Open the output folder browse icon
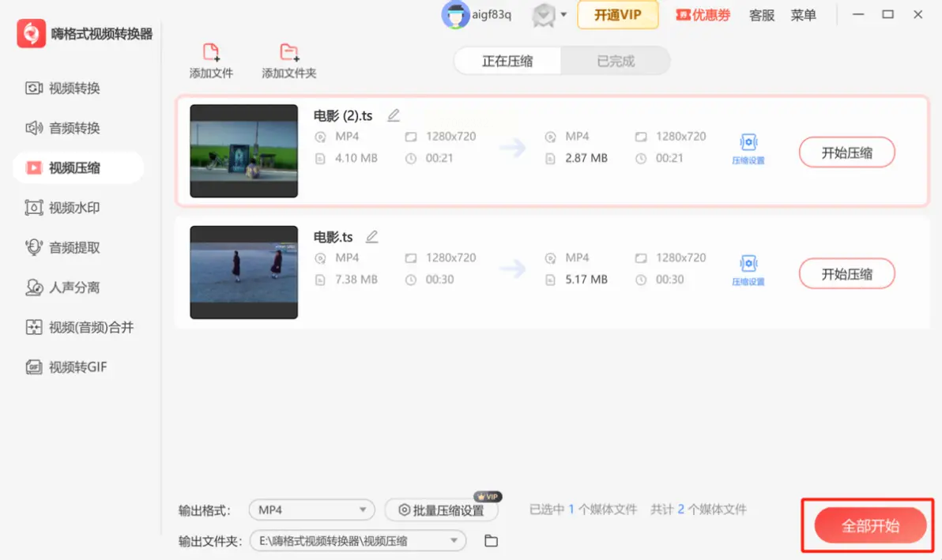The width and height of the screenshot is (942, 560). pyautogui.click(x=491, y=541)
